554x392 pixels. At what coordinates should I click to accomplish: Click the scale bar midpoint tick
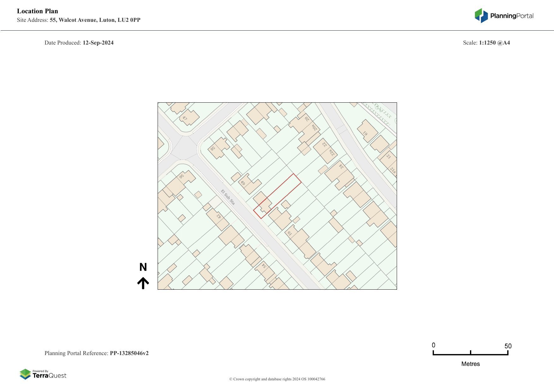(x=471, y=353)
